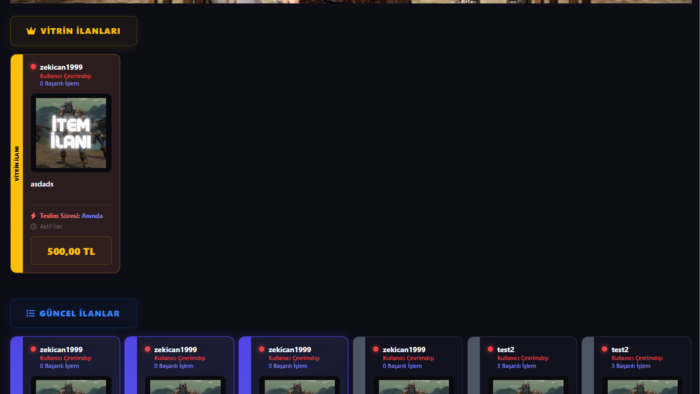This screenshot has width=700, height=394.
Task: Open the Vitrin İlanları section header
Action: [74, 31]
